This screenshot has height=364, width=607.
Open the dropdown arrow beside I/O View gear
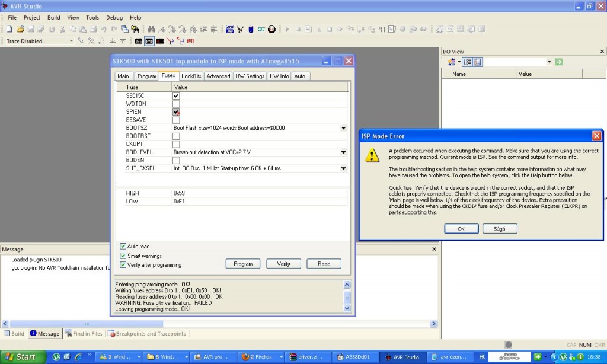459,62
